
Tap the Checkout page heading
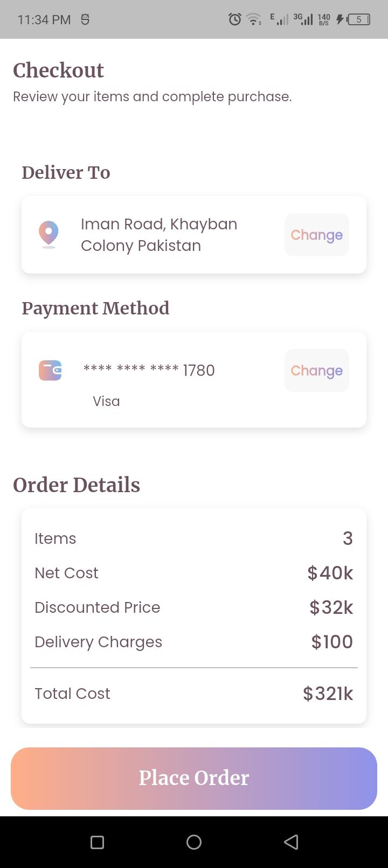(x=58, y=71)
